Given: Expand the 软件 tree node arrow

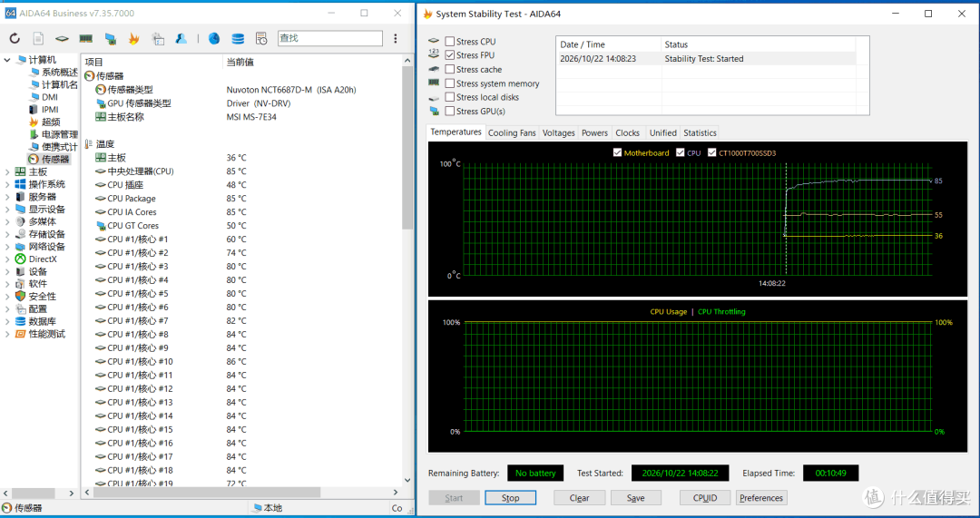Looking at the screenshot, I should (7, 284).
